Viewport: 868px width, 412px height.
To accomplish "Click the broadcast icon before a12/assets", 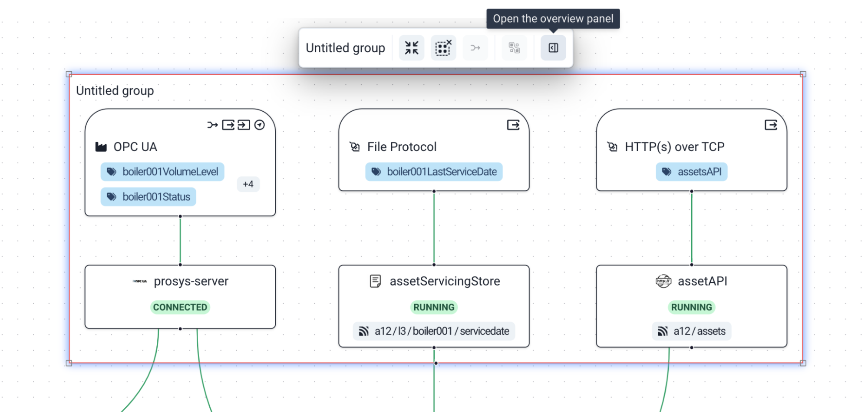I will [661, 331].
